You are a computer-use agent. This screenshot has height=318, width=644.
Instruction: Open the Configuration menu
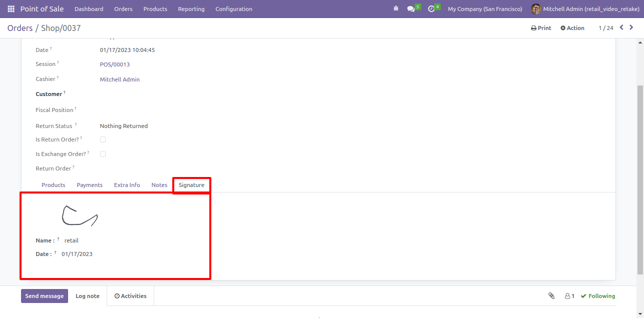pos(234,9)
